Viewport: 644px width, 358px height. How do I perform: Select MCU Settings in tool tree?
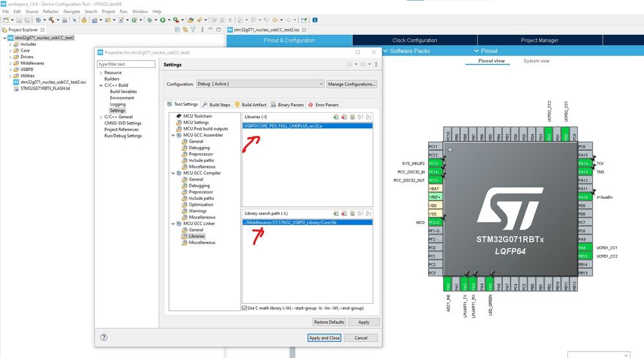coord(196,123)
